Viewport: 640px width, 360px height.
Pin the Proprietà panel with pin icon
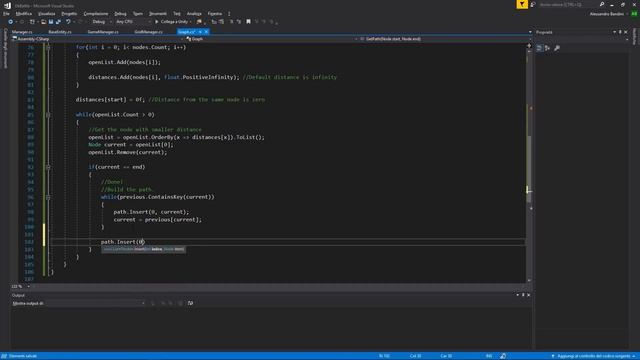(620, 32)
